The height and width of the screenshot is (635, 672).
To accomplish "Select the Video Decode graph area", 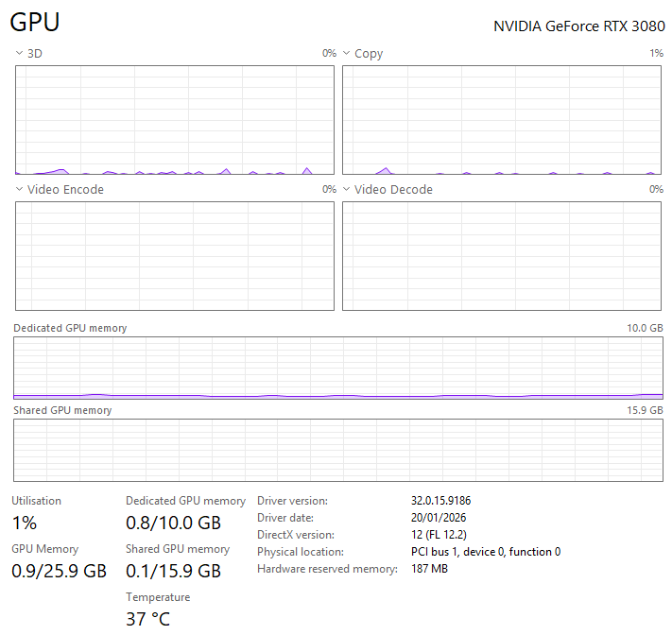I will click(502, 256).
